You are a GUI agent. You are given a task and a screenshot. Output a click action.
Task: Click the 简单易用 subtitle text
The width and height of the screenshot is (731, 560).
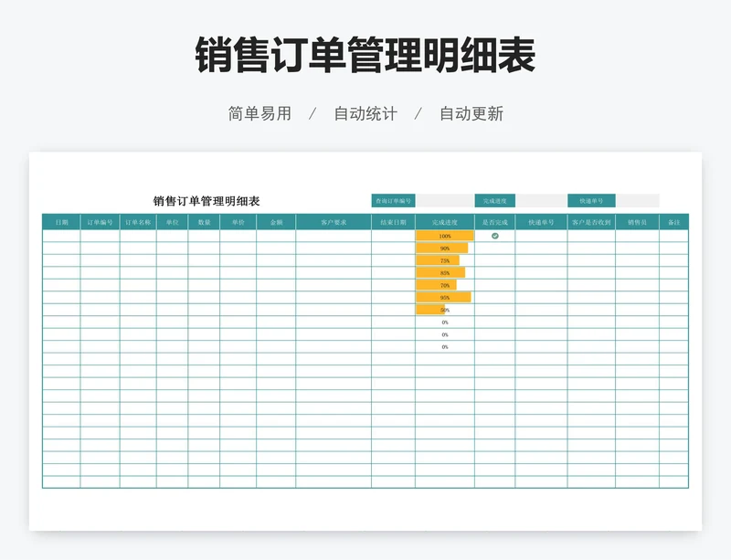click(x=260, y=113)
